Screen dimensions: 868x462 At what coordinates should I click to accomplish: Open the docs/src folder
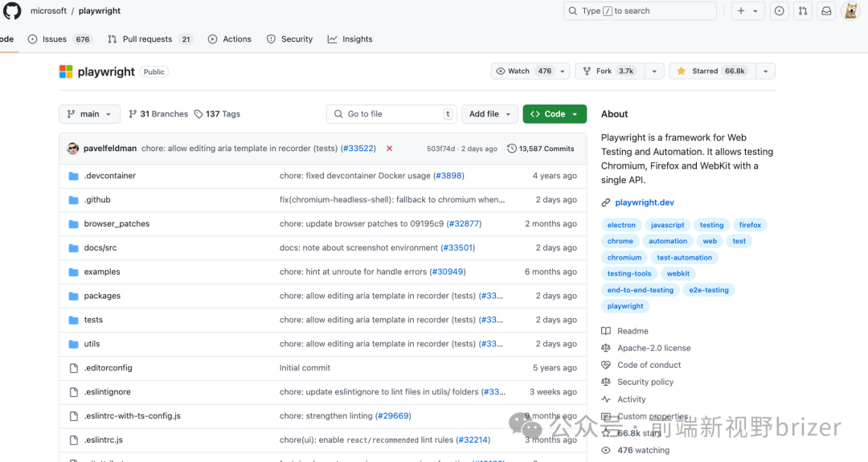click(100, 248)
